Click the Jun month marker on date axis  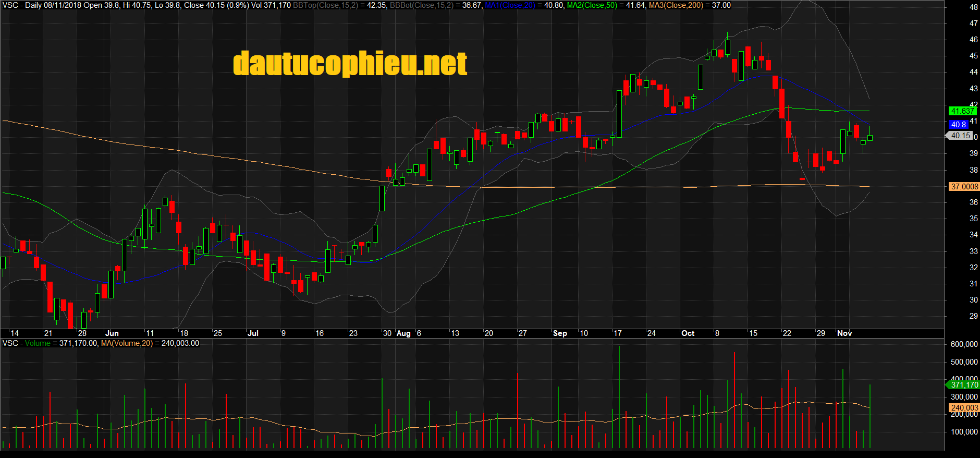coord(112,333)
